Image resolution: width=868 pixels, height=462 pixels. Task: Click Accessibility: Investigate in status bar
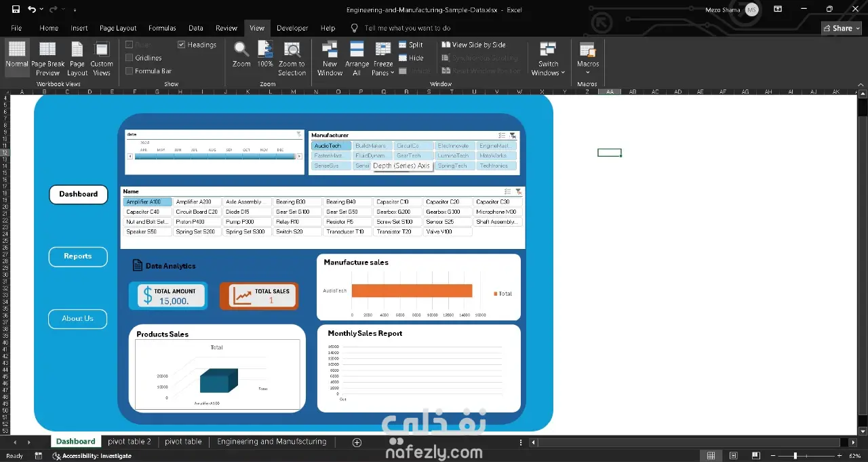tap(92, 456)
